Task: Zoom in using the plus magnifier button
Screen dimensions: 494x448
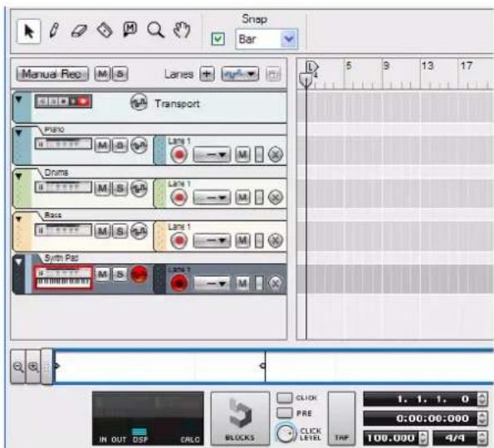Action: coord(33,367)
